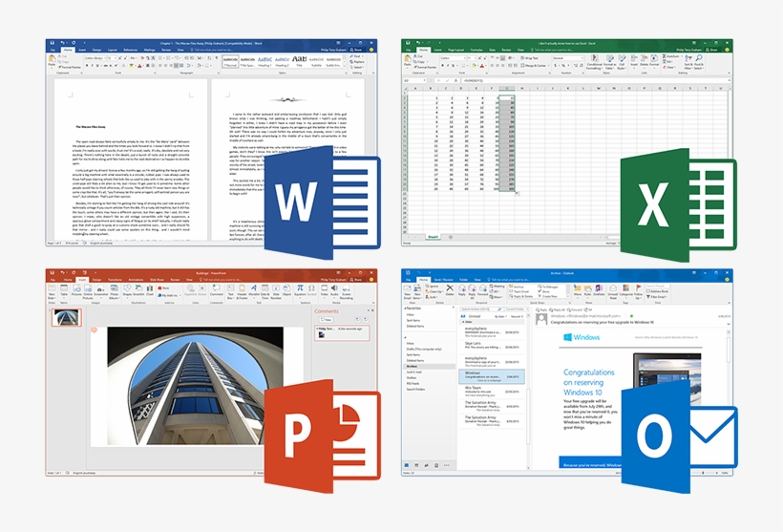Apply the Heading 1 style in Word
The width and height of the screenshot is (783, 532).
click(265, 61)
